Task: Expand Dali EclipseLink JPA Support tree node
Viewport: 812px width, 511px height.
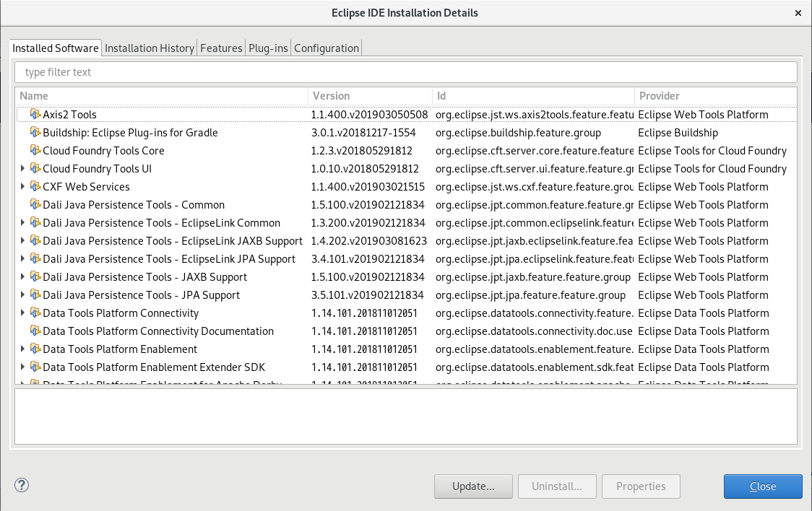Action: [22, 258]
